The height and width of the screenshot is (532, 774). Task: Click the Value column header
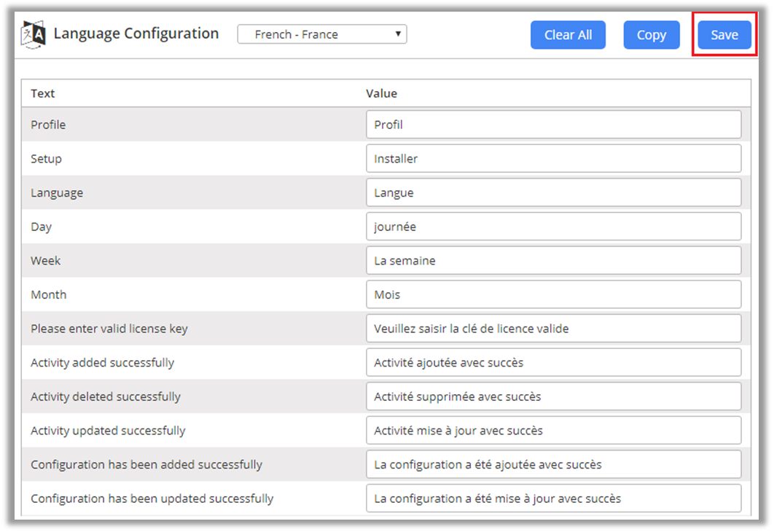click(381, 93)
